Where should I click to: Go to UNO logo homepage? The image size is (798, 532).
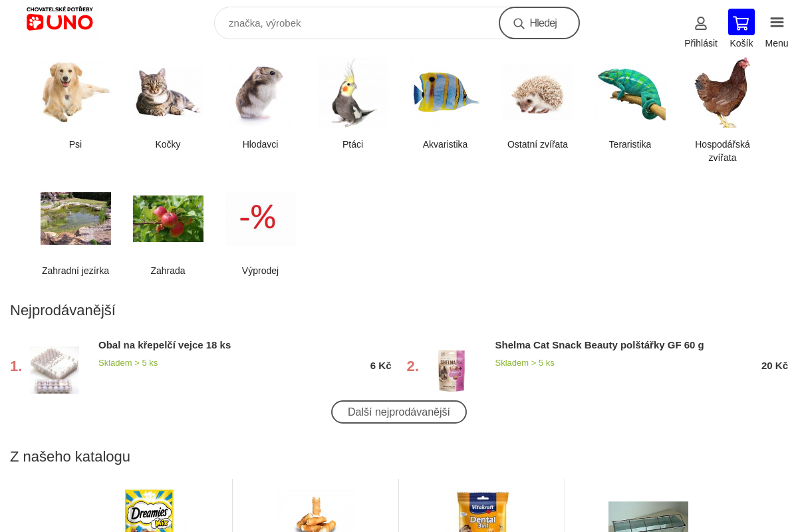60,19
